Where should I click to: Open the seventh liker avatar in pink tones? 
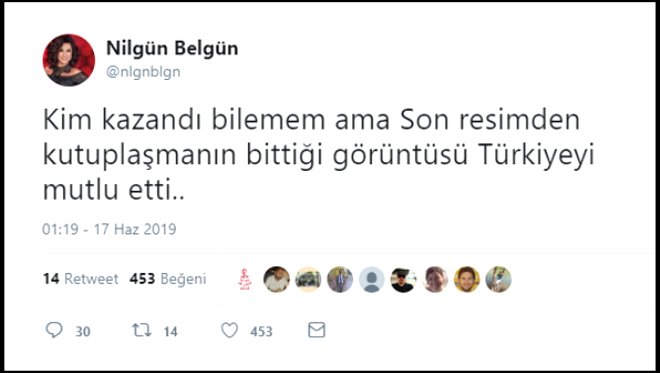435,280
